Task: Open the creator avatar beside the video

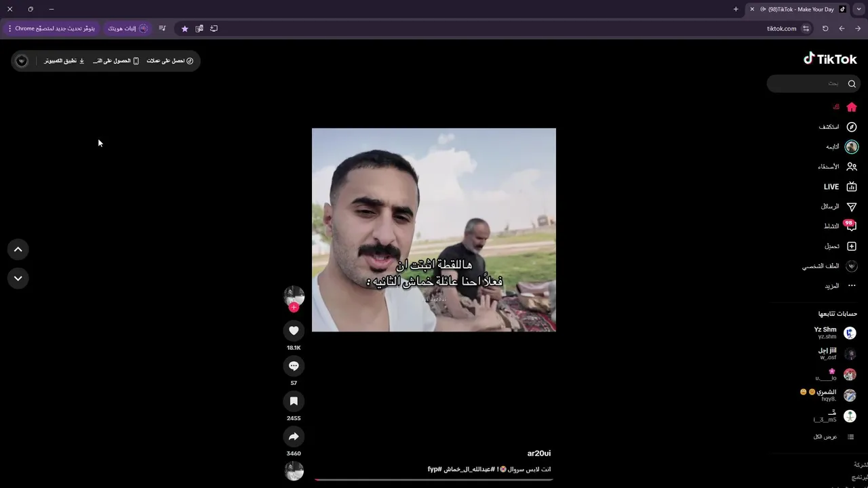Action: coord(294,296)
